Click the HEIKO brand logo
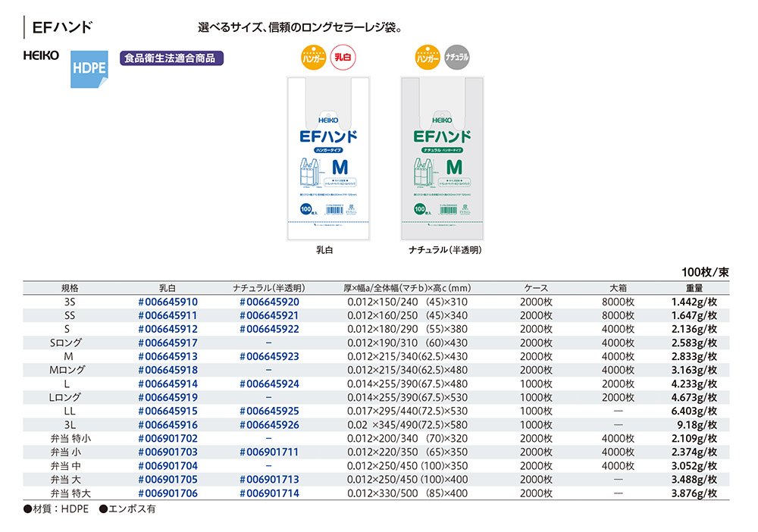 41,55
